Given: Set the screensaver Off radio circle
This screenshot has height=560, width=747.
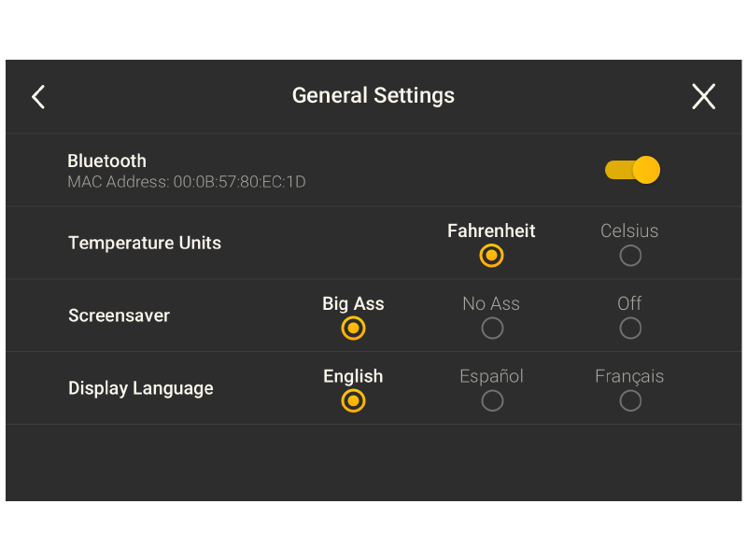Looking at the screenshot, I should pyautogui.click(x=630, y=329).
